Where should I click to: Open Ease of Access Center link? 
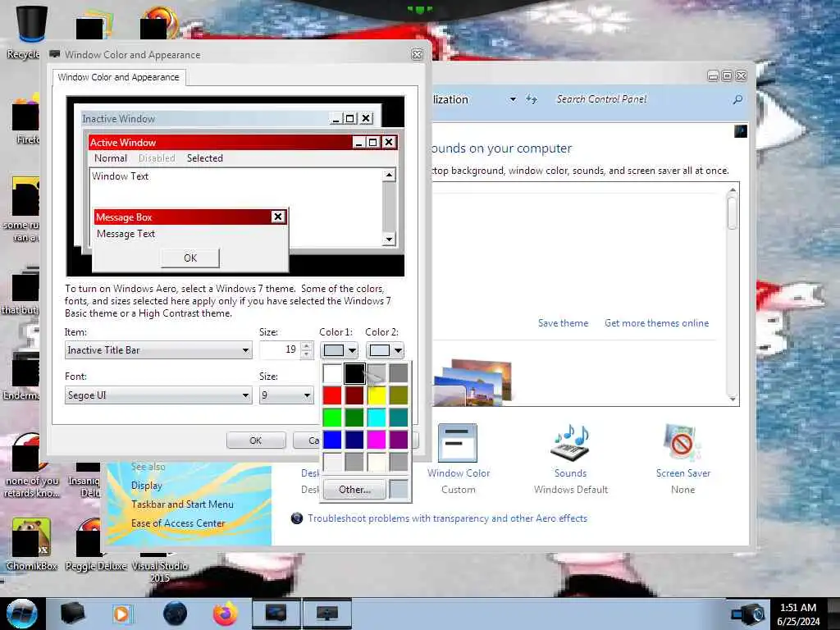coord(178,523)
